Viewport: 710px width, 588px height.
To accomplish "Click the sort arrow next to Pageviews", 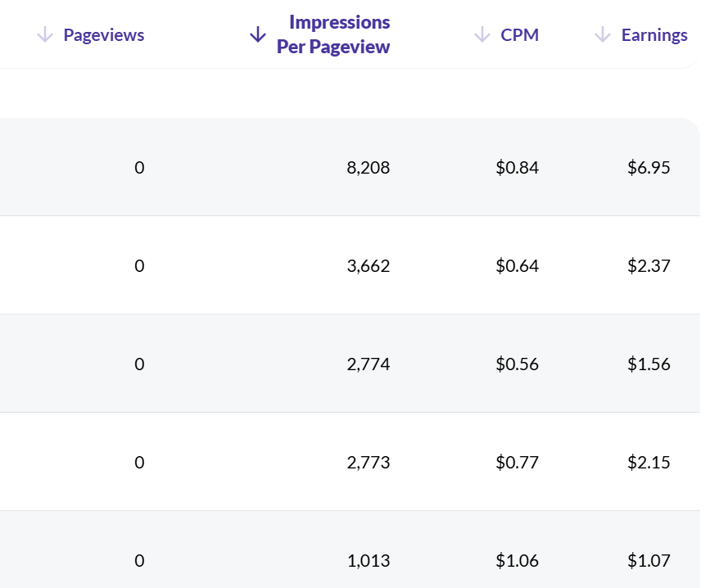I will (45, 34).
